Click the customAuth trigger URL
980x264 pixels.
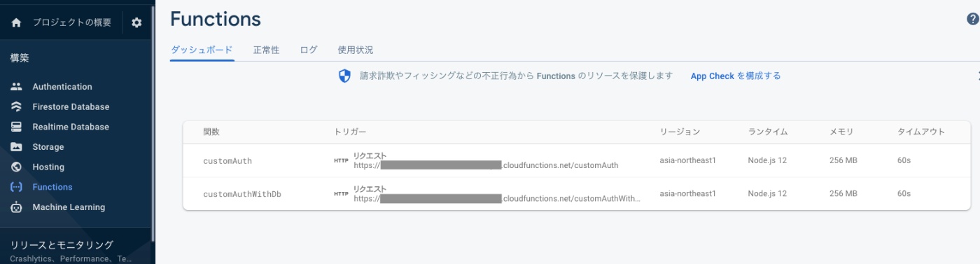pos(486,166)
